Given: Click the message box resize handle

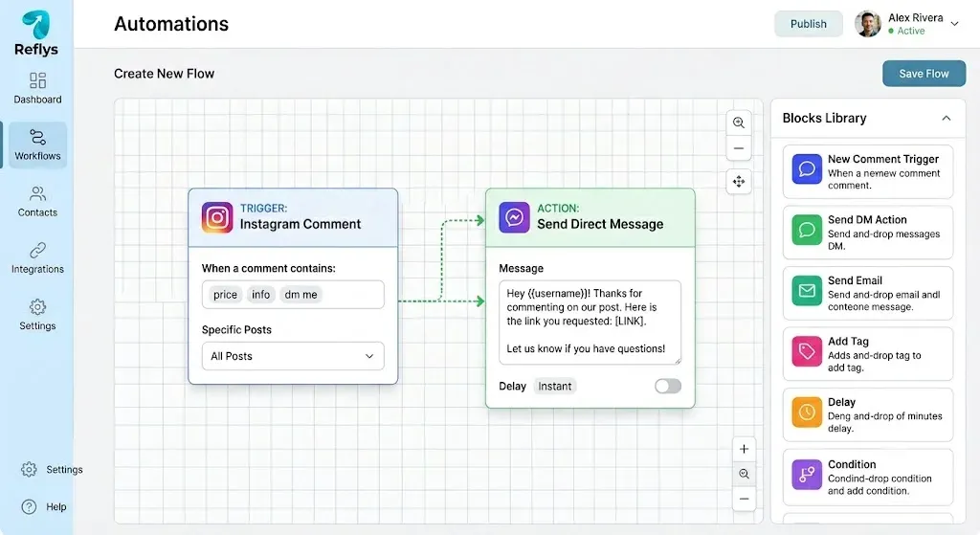Looking at the screenshot, I should 677,360.
